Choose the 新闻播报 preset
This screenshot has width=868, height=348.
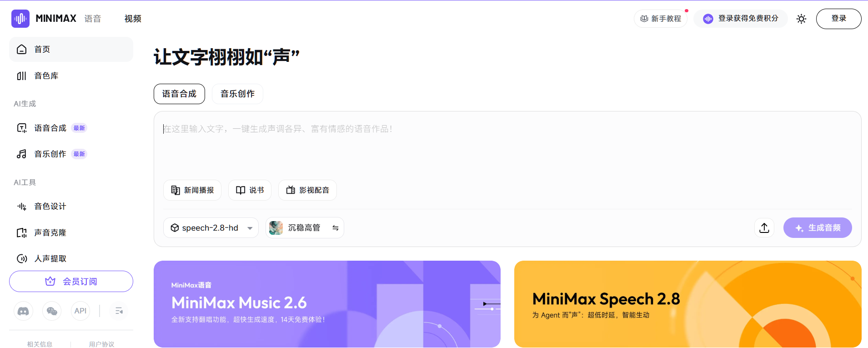coord(192,190)
